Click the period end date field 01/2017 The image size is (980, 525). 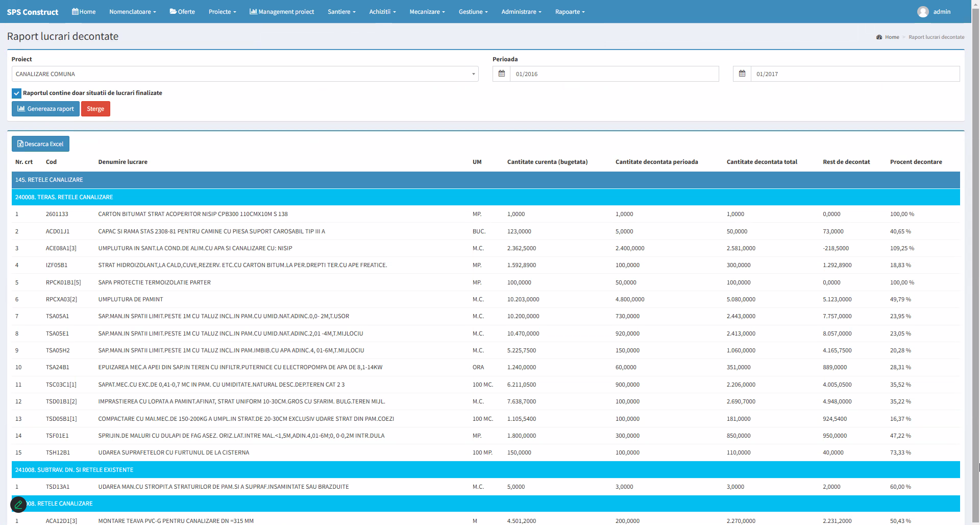point(855,74)
